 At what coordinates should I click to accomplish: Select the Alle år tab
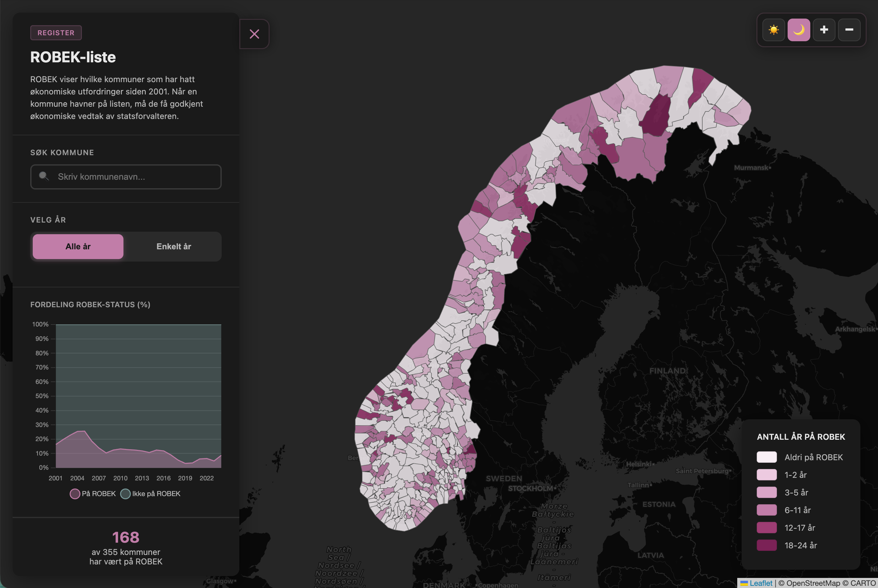point(78,246)
